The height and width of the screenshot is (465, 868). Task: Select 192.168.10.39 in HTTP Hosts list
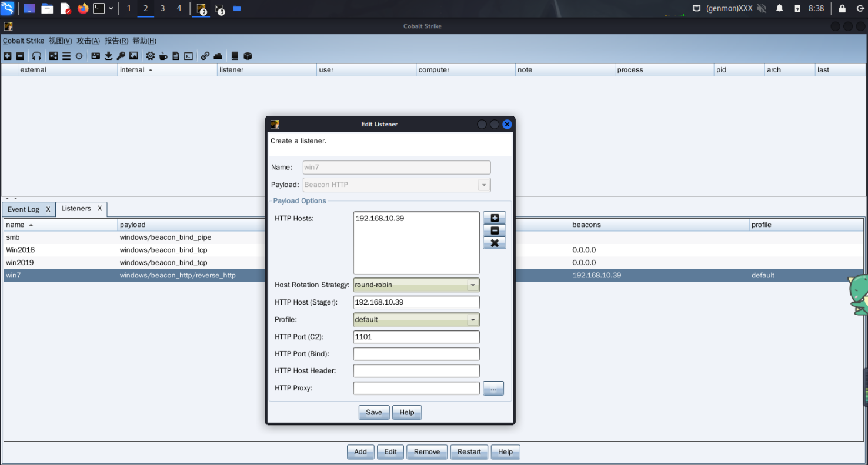[x=379, y=218]
